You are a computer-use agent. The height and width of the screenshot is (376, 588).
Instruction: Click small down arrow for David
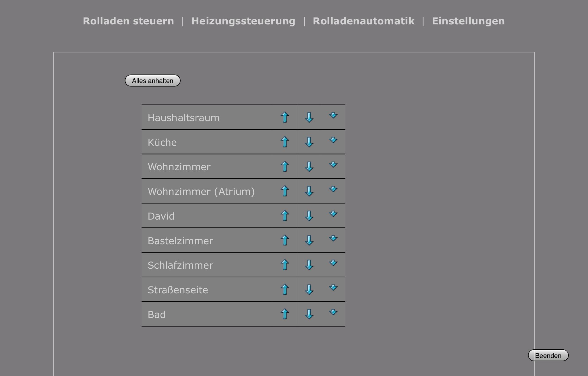333,214
